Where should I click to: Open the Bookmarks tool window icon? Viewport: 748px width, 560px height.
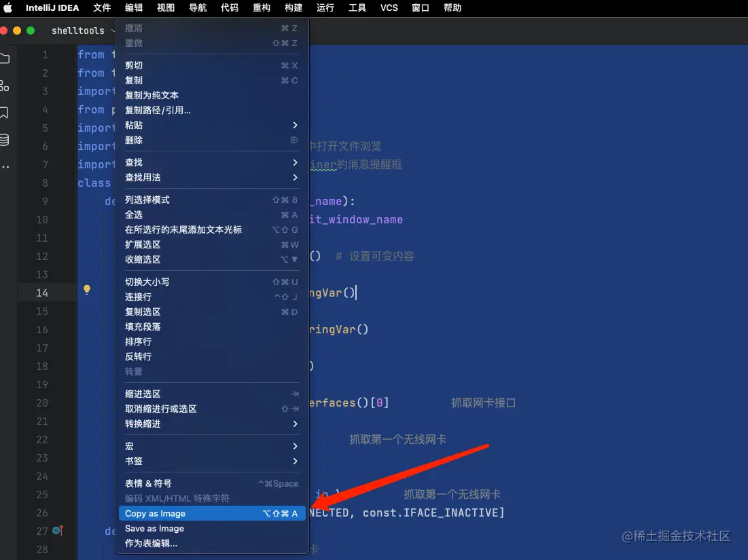[x=4, y=113]
